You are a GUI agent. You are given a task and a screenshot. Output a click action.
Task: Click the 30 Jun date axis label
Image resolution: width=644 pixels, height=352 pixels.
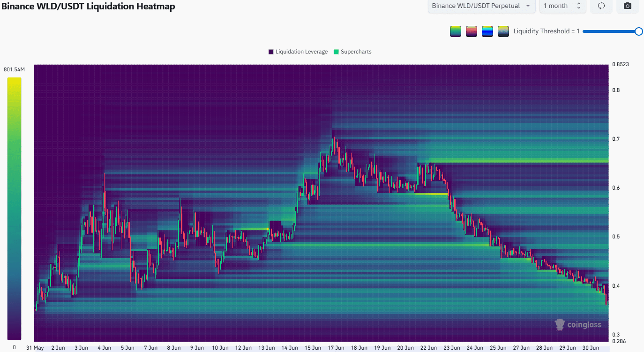tap(591, 348)
